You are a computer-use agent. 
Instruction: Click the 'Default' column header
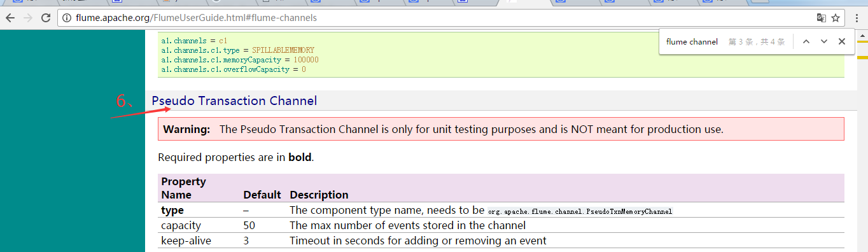(262, 195)
